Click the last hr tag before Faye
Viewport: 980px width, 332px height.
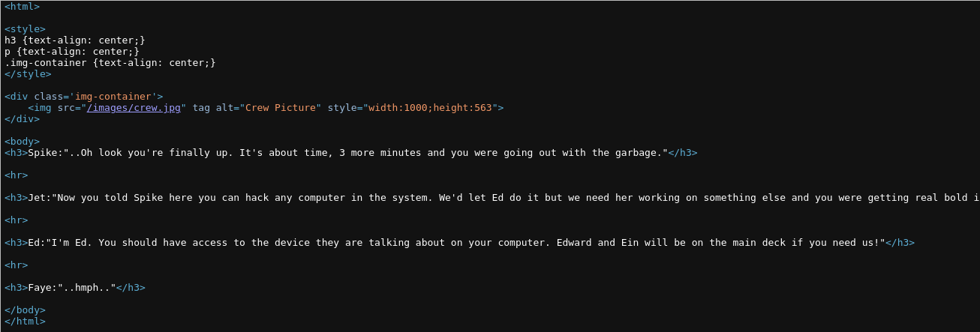pos(16,265)
